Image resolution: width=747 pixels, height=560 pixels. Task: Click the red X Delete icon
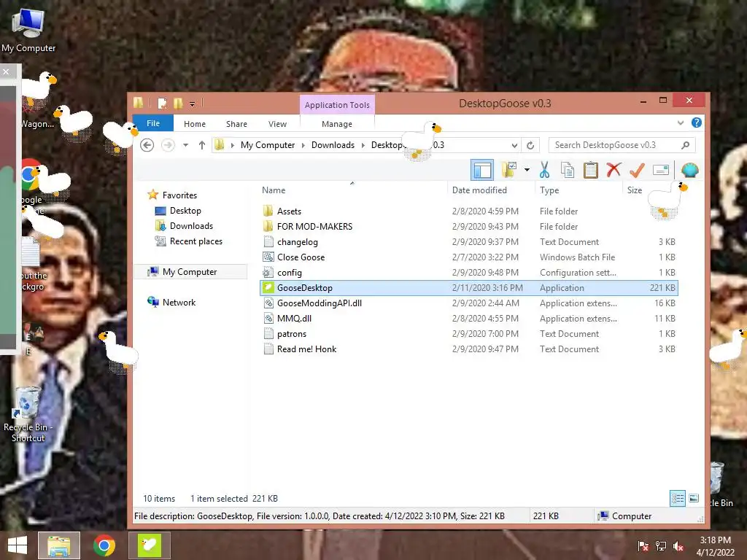pos(614,169)
